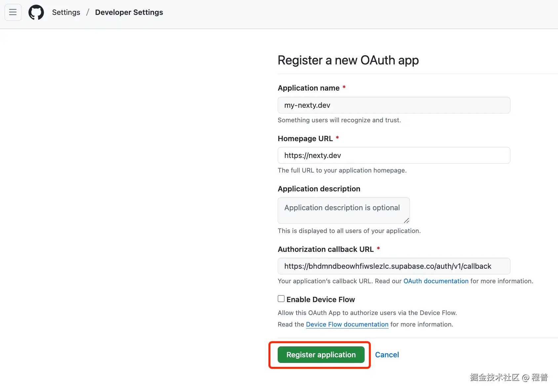Open the navigation hamburger menu
The height and width of the screenshot is (392, 558).
pos(13,12)
